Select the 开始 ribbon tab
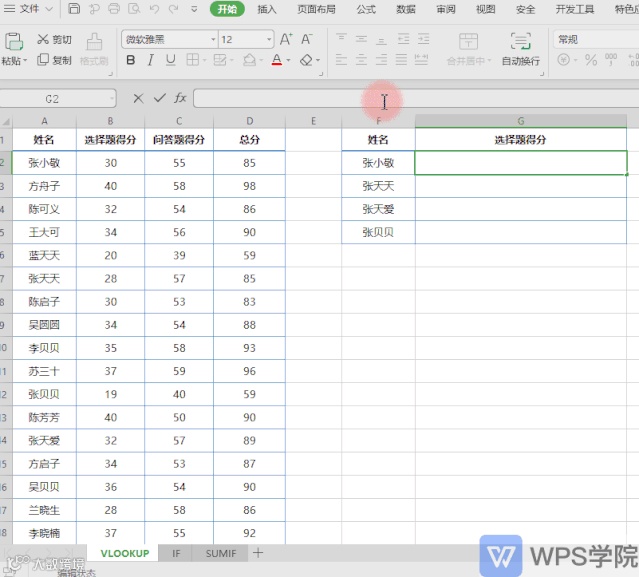This screenshot has width=639, height=577. (227, 9)
